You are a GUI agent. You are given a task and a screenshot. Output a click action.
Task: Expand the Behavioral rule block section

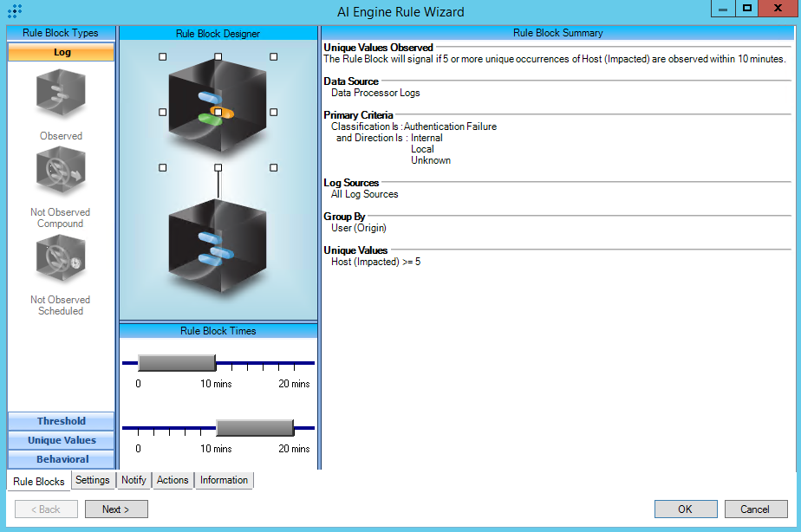click(x=62, y=459)
